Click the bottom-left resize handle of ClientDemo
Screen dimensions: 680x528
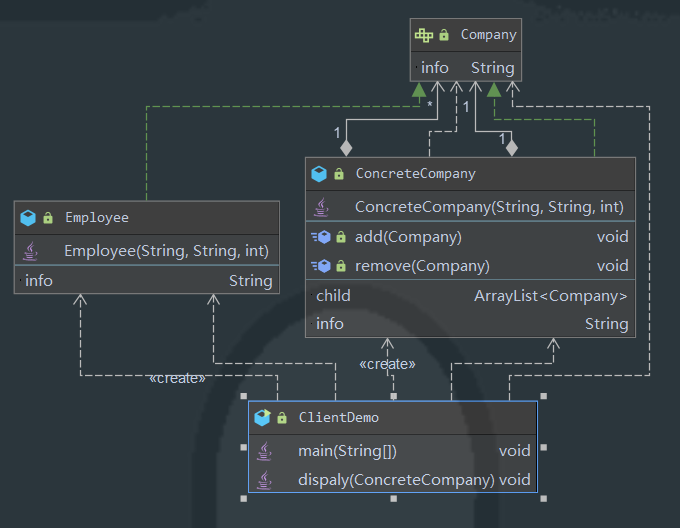[x=244, y=499]
